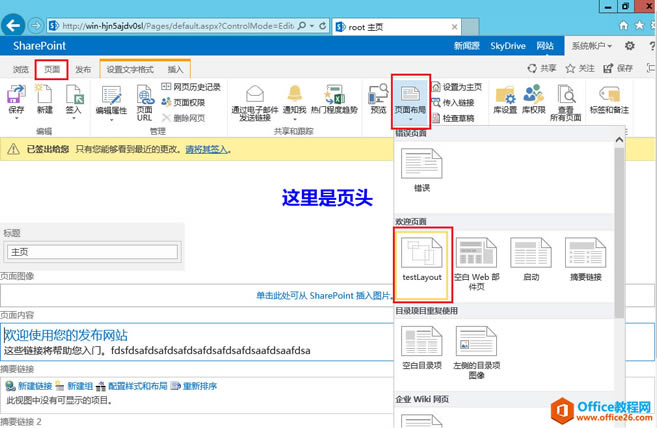Switch to the Insert (插入) ribbon tab

coord(175,70)
